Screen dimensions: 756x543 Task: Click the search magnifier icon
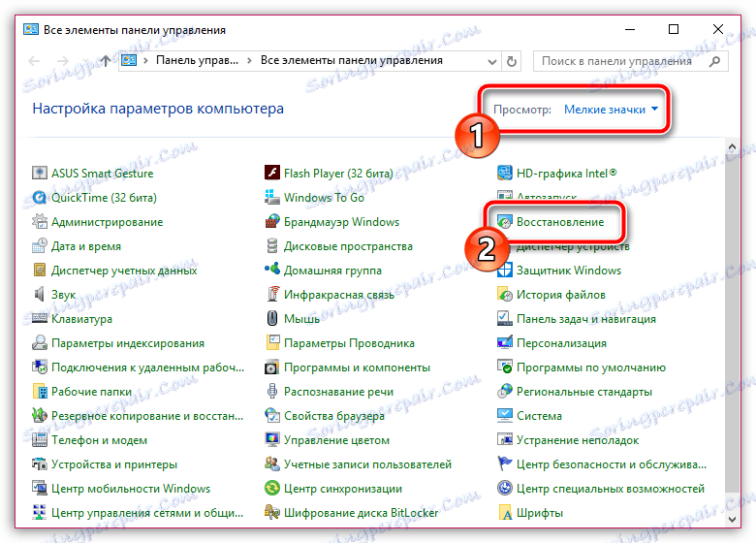tap(715, 61)
